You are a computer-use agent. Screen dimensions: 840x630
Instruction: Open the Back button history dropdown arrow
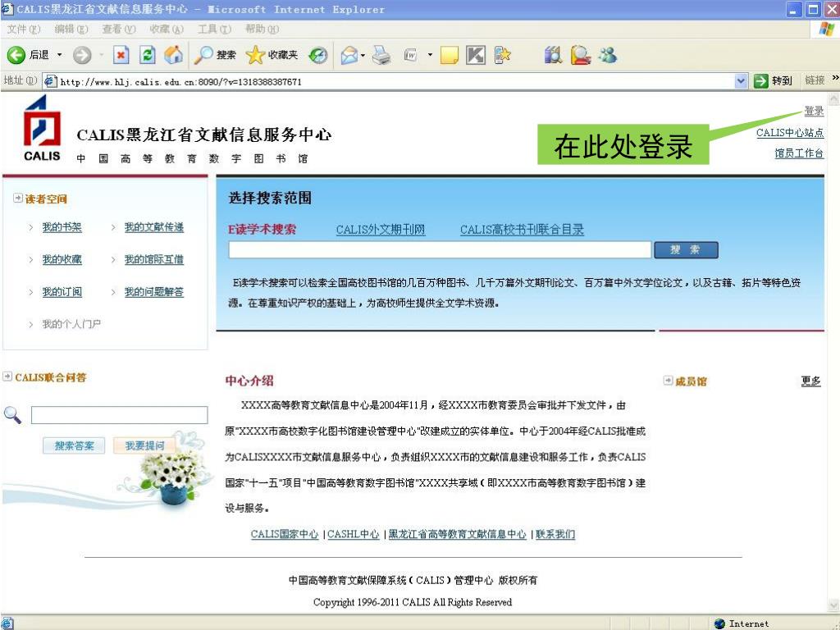pos(59,55)
